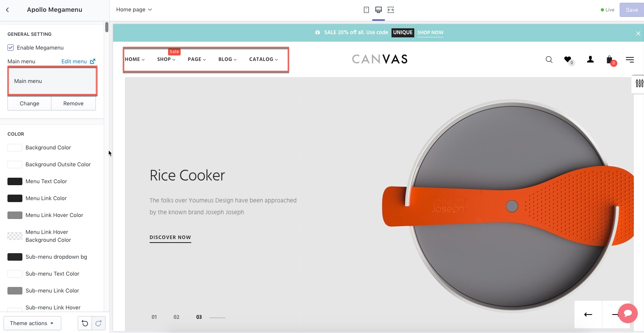The height and width of the screenshot is (333, 644).
Task: Open Background Color swatch
Action: (x=15, y=147)
